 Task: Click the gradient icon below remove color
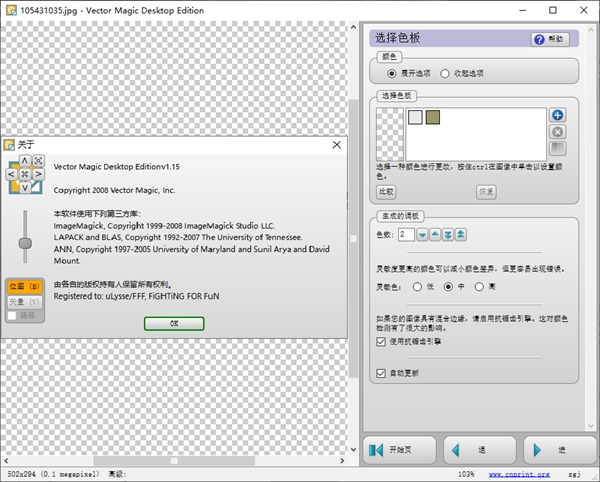558,148
